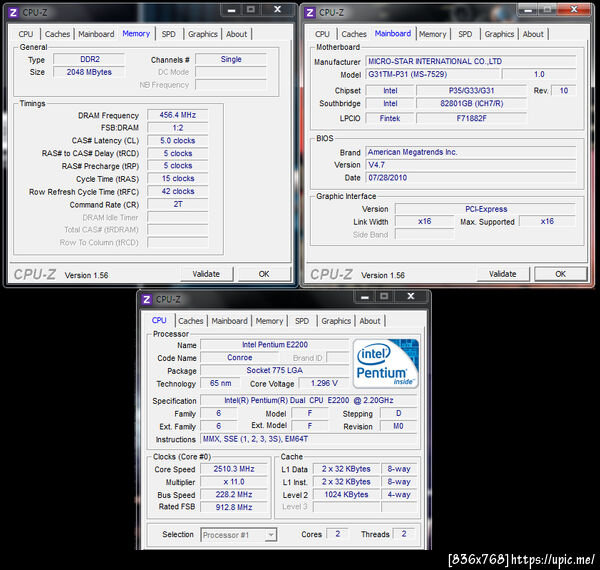Image resolution: width=600 pixels, height=570 pixels.
Task: Select SPD tab in the bottom CPU window
Action: [302, 321]
